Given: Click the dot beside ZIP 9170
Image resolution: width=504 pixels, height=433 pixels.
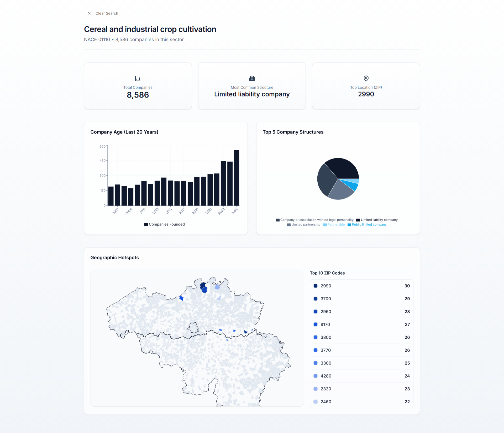Looking at the screenshot, I should click(315, 324).
